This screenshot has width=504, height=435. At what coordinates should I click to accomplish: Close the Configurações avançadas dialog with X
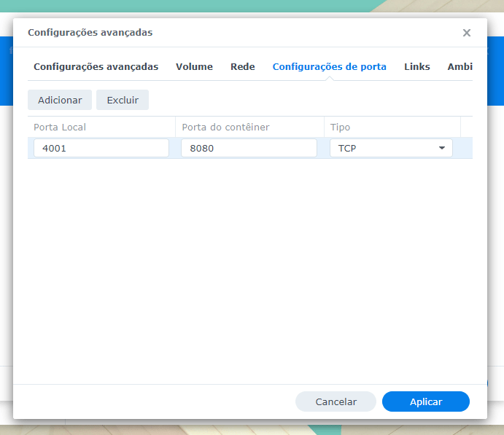click(x=467, y=33)
